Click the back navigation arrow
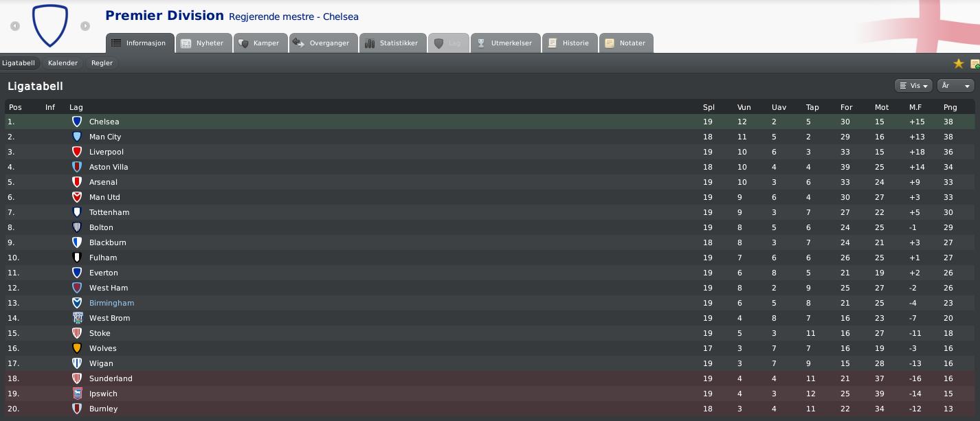980x421 pixels. (x=15, y=26)
